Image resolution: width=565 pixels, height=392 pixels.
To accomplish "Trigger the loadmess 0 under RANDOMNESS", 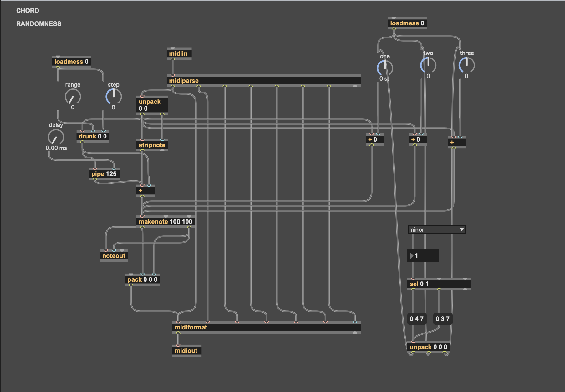I will [x=72, y=62].
